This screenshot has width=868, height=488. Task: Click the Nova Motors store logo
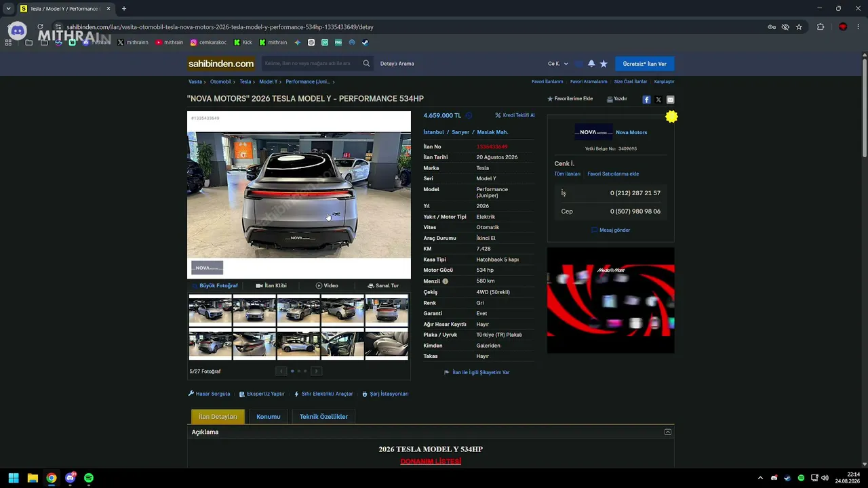point(593,132)
